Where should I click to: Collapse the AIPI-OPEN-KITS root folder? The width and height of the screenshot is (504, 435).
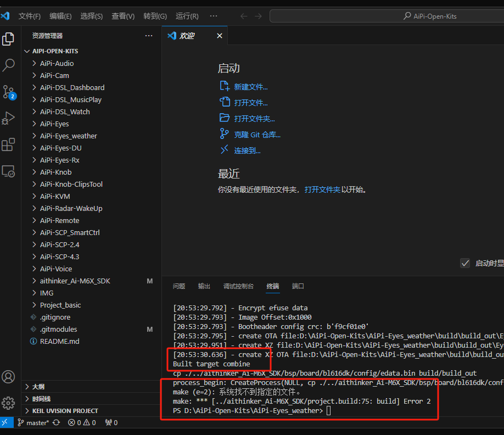pos(27,51)
